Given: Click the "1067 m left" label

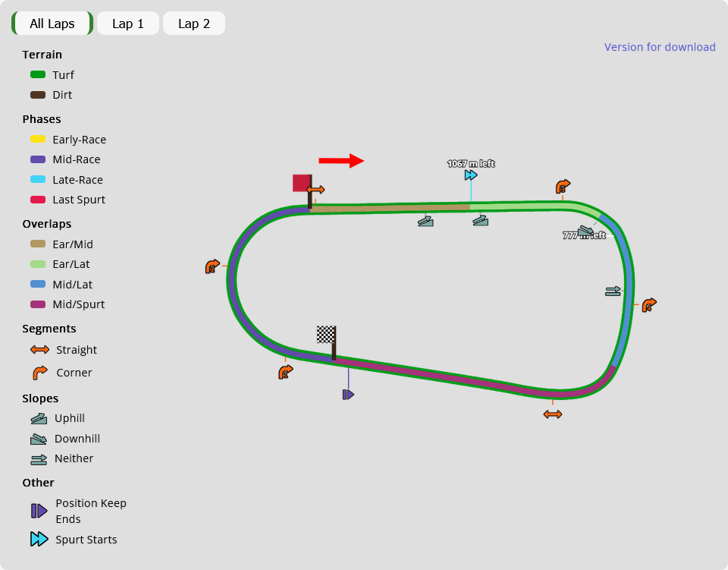Looking at the screenshot, I should click(x=471, y=163).
